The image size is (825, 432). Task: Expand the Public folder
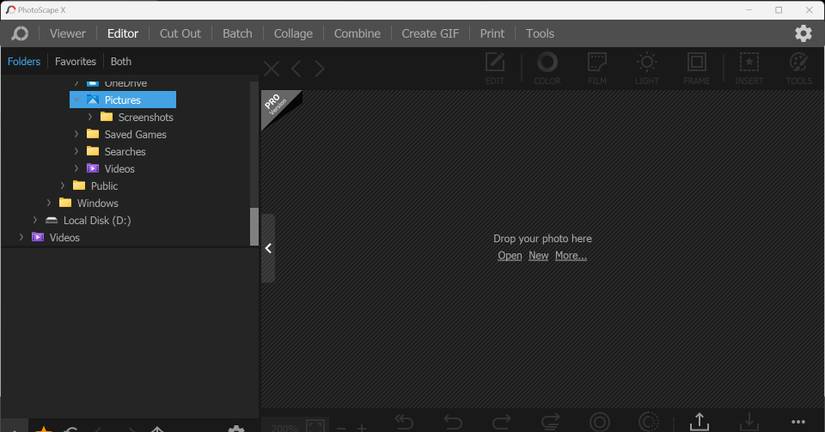[63, 186]
